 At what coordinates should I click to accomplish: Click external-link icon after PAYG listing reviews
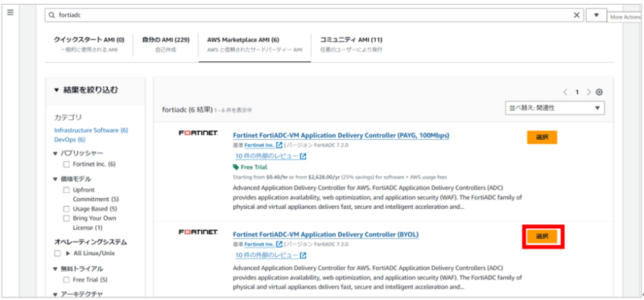[303, 156]
